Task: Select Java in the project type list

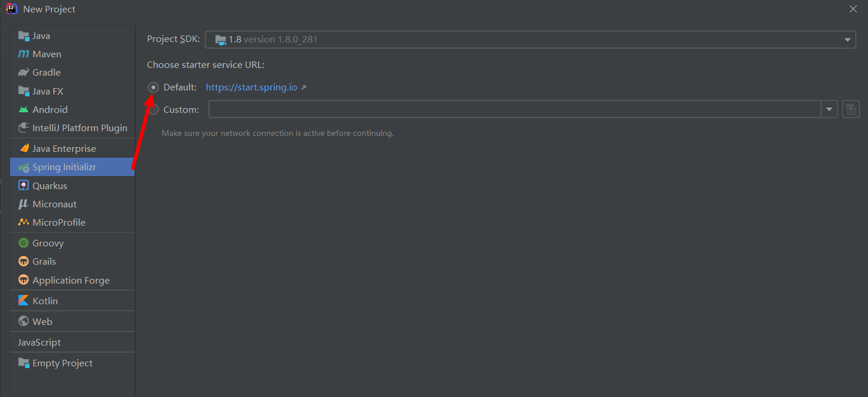Action: [72, 35]
